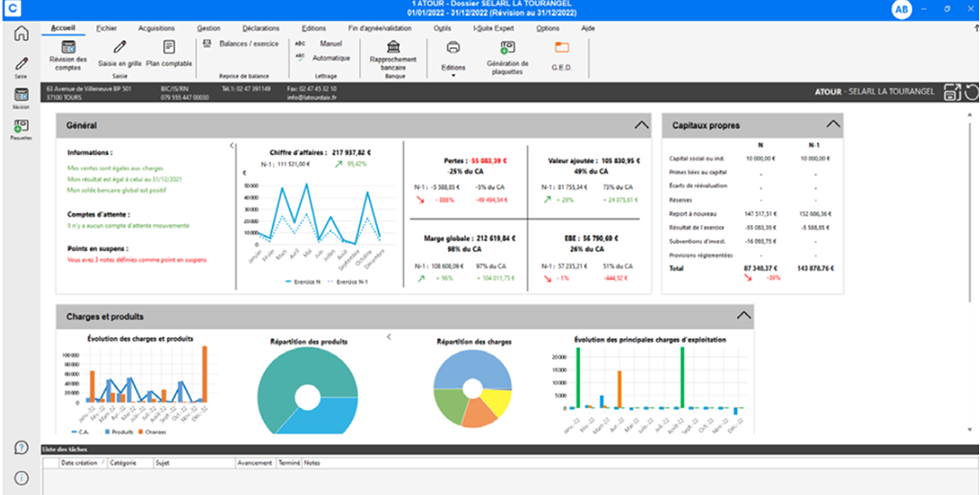Click the Plaquettes sidebar icon
Screen dimensions: 980x495
(x=21, y=129)
